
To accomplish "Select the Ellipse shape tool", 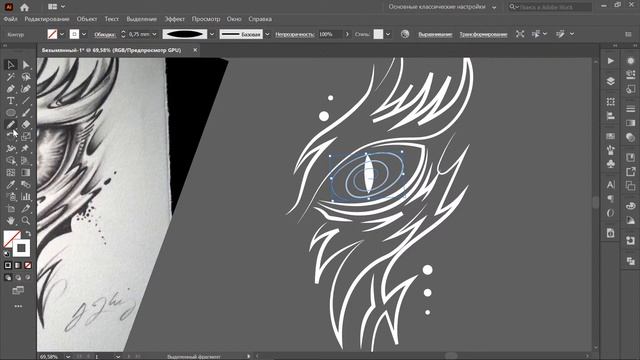I will (x=11, y=113).
